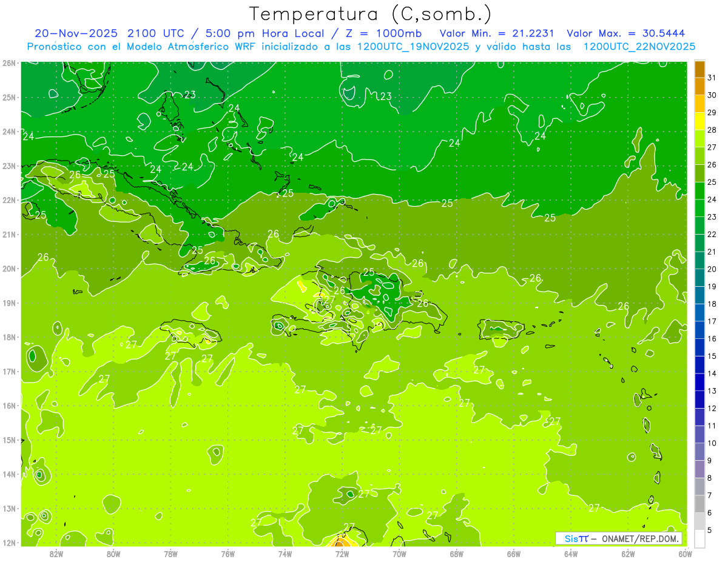Click the '1200UTC_19NOV2025' initialization timestamp
The width and height of the screenshot is (728, 562).
pyautogui.click(x=413, y=46)
